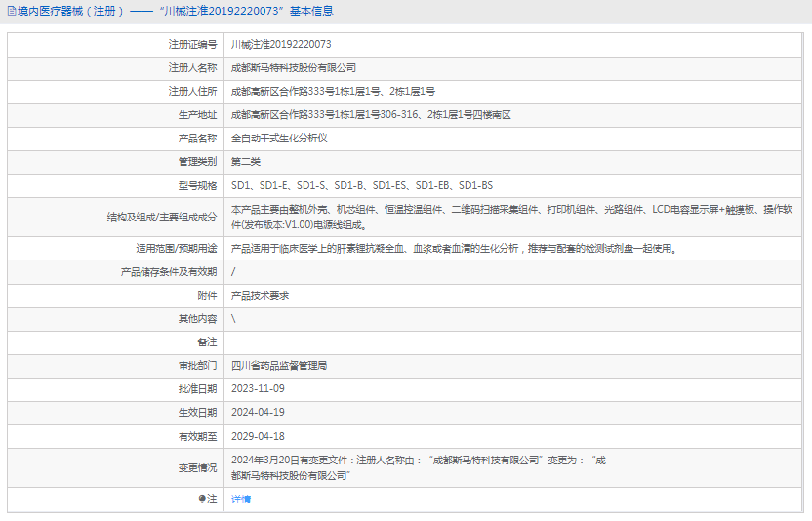Click the model list starting with SD1、SD1-E
The image size is (812, 521).
362,185
